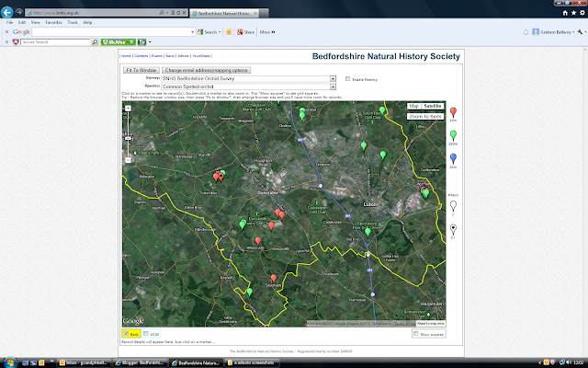
Task: Click the McAfee secure search magnifier icon
Action: (x=95, y=42)
